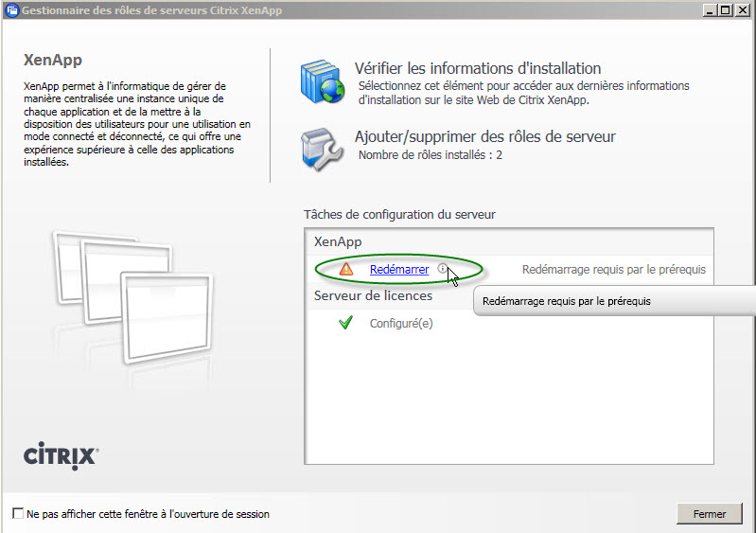The image size is (756, 533).
Task: Click the green checkmark next to Configuré(e)
Action: (345, 322)
